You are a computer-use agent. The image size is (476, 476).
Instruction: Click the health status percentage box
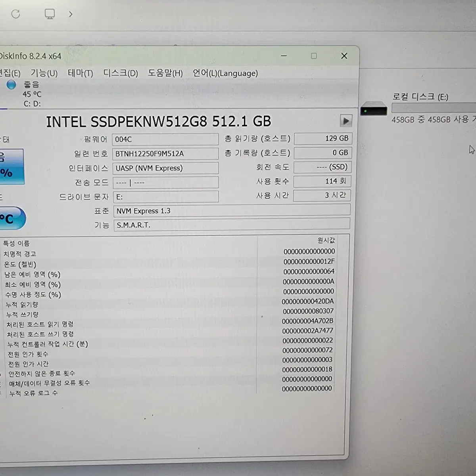tap(12, 167)
